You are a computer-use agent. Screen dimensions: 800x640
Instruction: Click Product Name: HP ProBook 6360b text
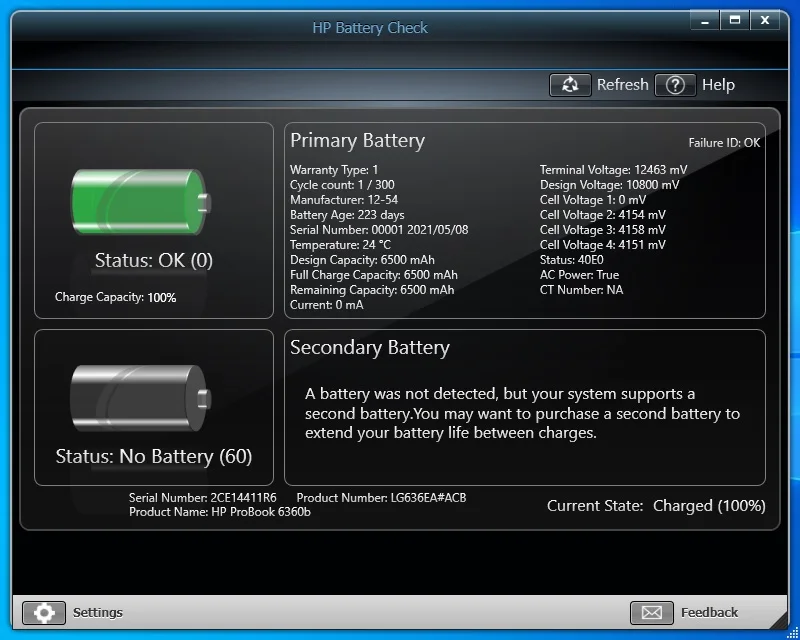(220, 512)
